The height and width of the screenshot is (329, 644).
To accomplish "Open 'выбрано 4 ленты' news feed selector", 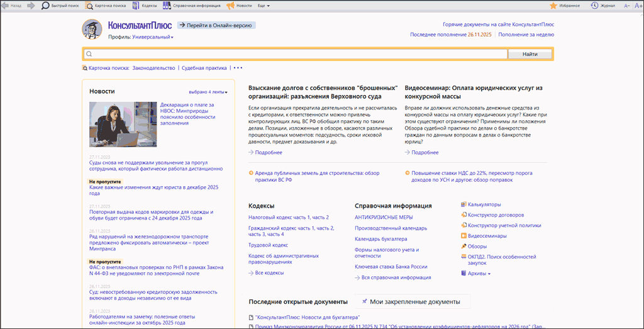I will coord(208,92).
